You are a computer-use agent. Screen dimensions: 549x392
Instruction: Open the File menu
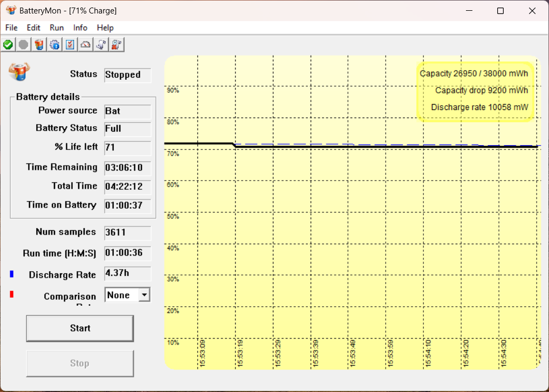[11, 27]
